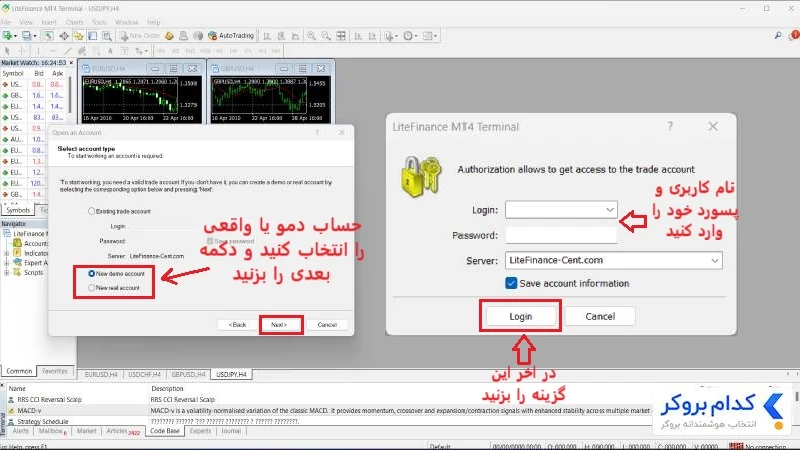Select the Candlesticks chart toolbar icon
Viewport: 800px width, 450px height.
coord(281,36)
